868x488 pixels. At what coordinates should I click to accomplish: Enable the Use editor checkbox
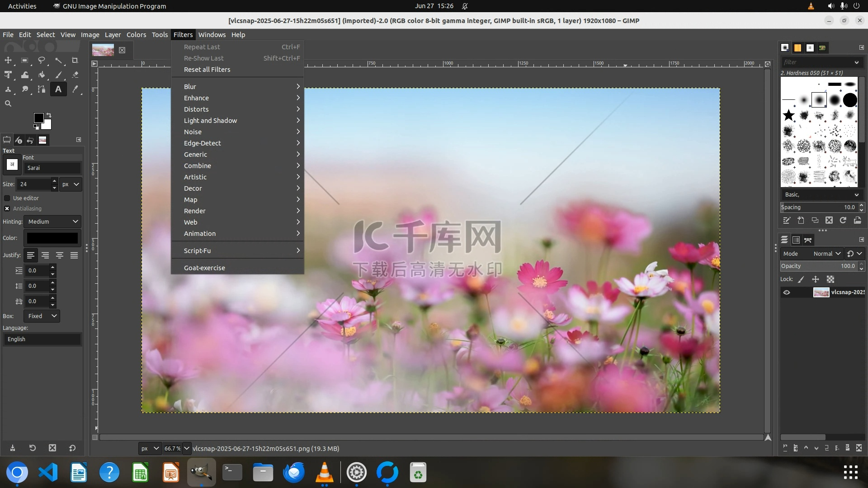tap(7, 198)
